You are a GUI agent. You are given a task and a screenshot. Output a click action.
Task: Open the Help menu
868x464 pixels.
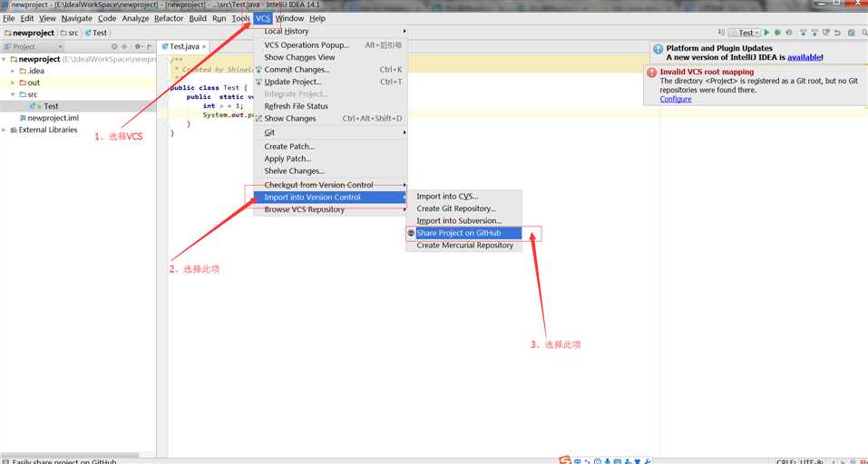(x=317, y=18)
